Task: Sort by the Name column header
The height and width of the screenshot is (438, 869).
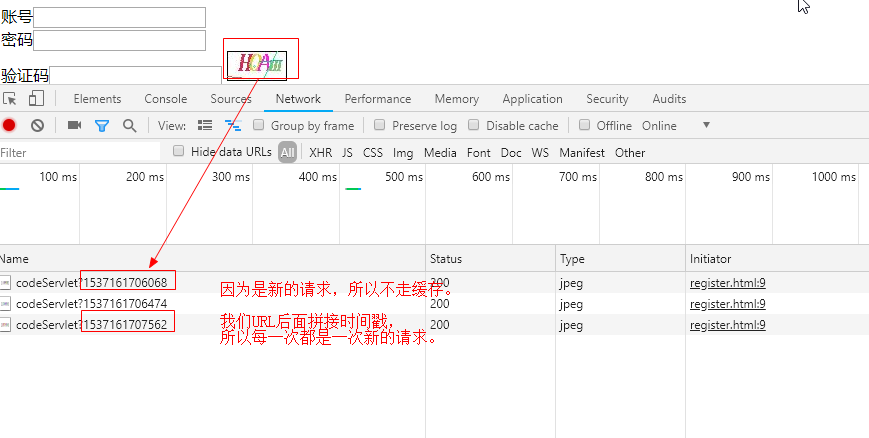Action: point(213,259)
